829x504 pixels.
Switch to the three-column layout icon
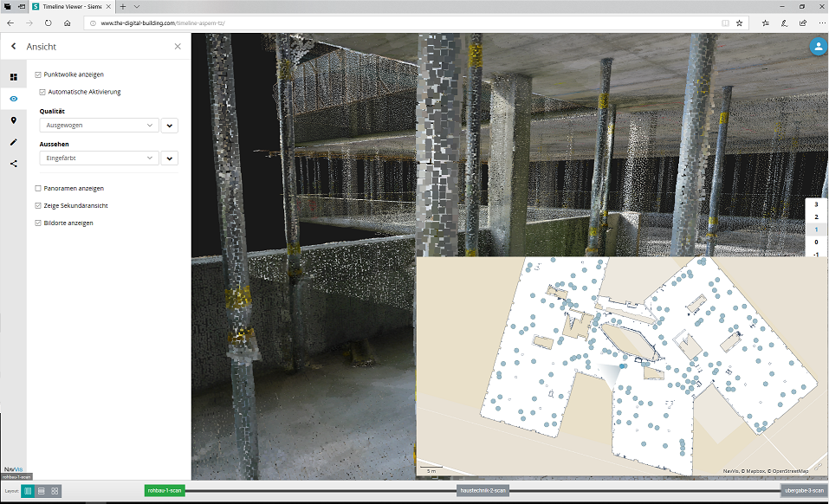(x=28, y=491)
